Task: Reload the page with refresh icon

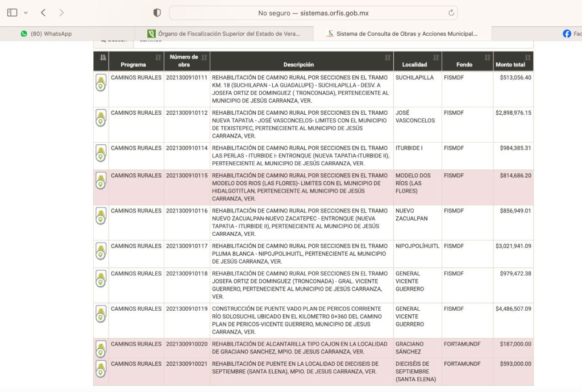Action: [x=451, y=12]
